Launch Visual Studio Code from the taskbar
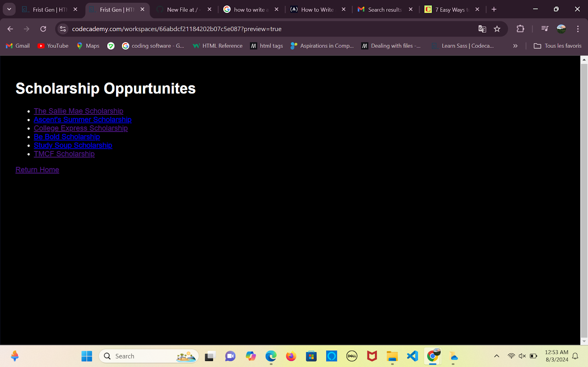Screen dimensions: 588x367 (413, 356)
